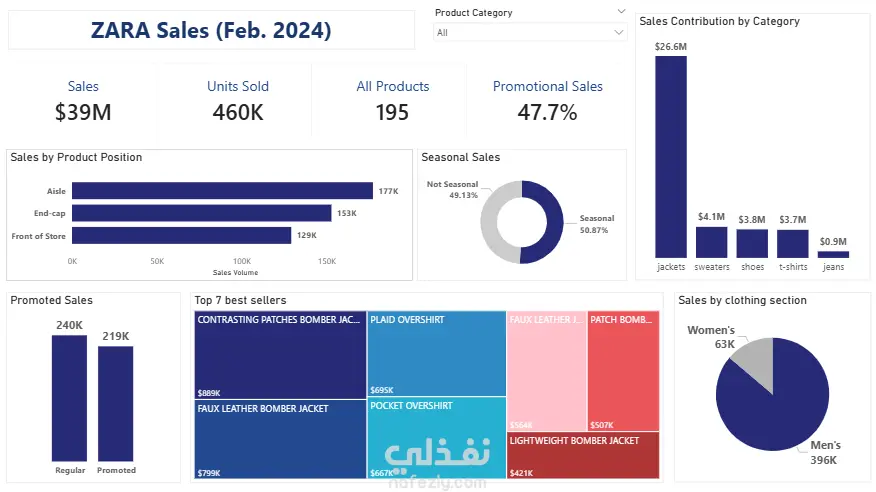Select the jeans bar in category chart
Viewport: 876px width, 492px height.
pyautogui.click(x=832, y=254)
